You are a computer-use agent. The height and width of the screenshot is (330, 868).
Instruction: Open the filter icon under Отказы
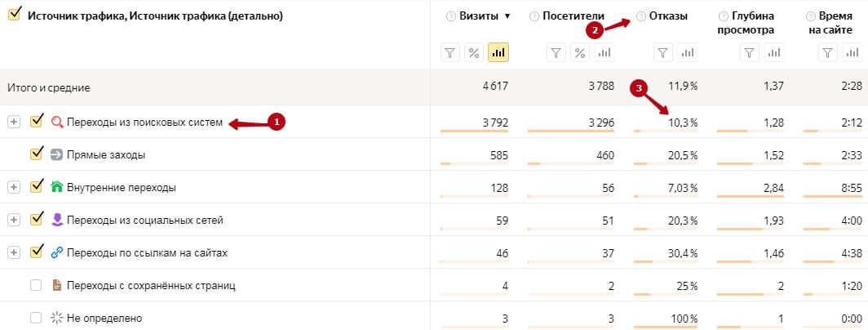click(663, 53)
